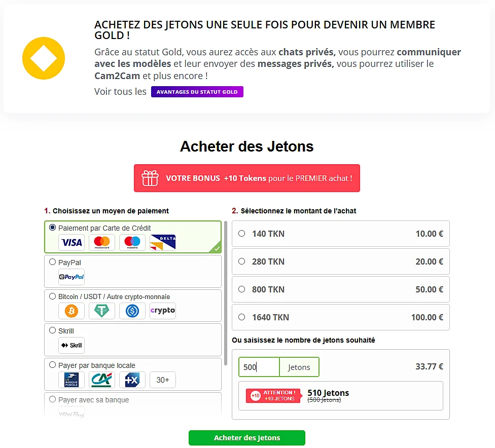Edit the custom Jetons amount field

point(259,367)
